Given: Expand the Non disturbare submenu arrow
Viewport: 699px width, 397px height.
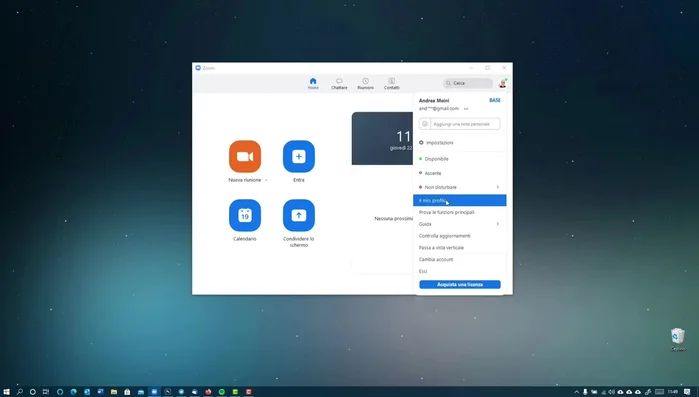Looking at the screenshot, I should coord(498,187).
